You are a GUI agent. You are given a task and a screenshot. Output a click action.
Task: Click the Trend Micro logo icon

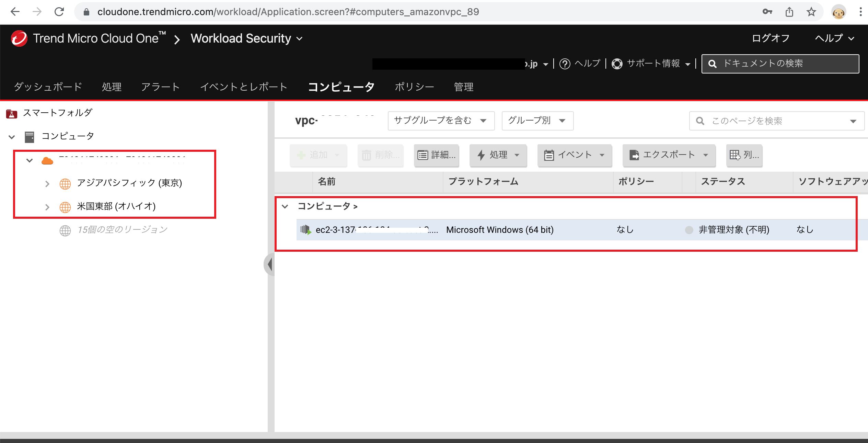click(x=19, y=38)
